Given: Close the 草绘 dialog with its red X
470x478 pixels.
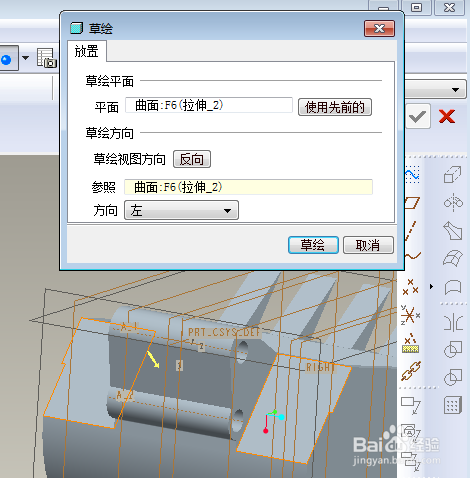Looking at the screenshot, I should 379,28.
